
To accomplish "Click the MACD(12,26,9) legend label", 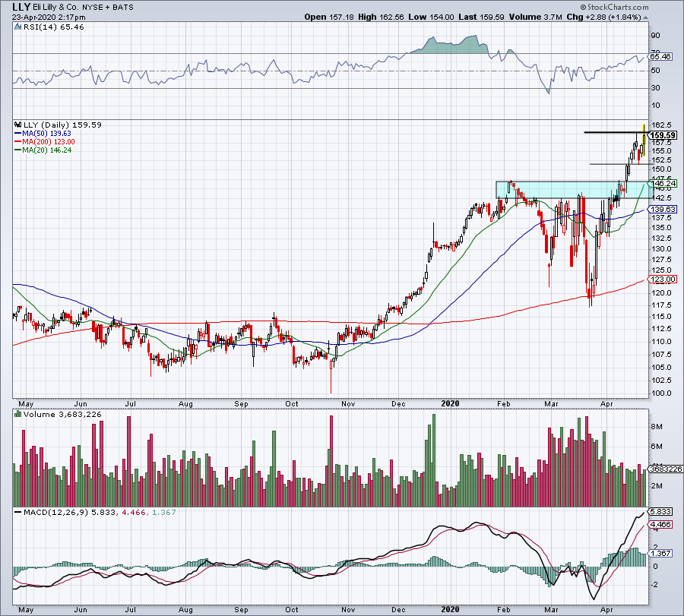I will point(56,512).
